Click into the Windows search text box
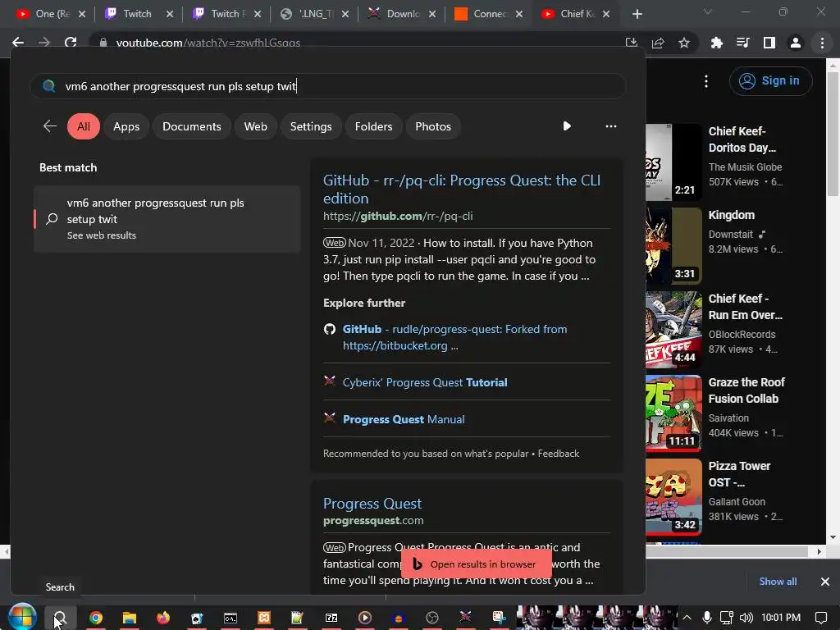Viewport: 840px width, 630px height. (328, 86)
